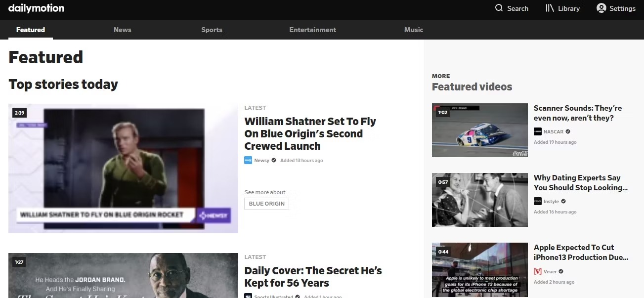Screen dimensions: 644x298
Task: Click the 'Featured videos' sidebar heading
Action: pyautogui.click(x=472, y=87)
